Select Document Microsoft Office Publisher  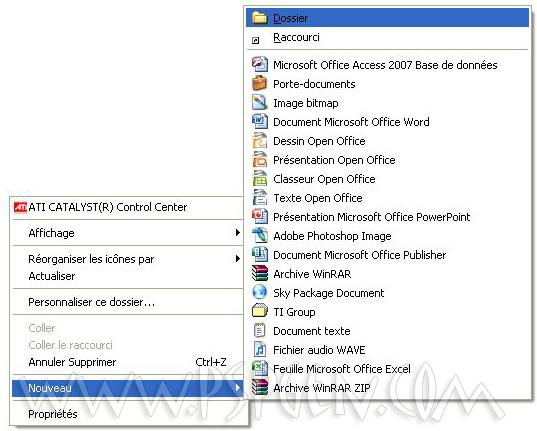click(387, 255)
